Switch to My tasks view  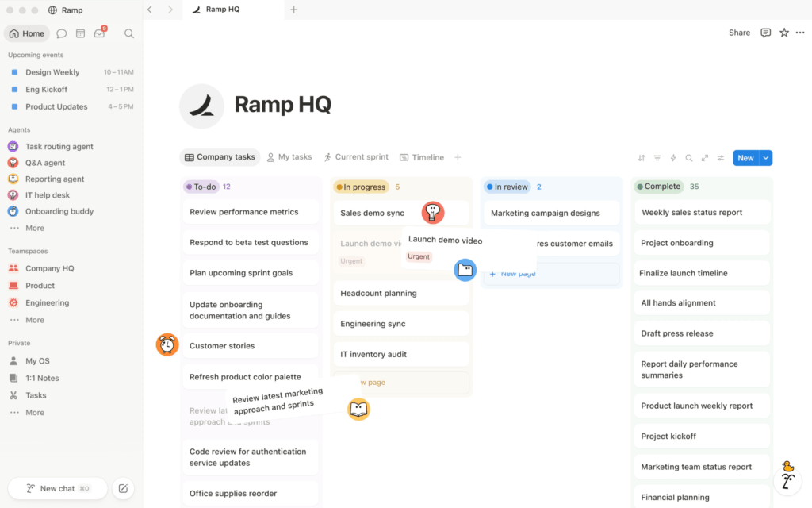click(x=289, y=157)
